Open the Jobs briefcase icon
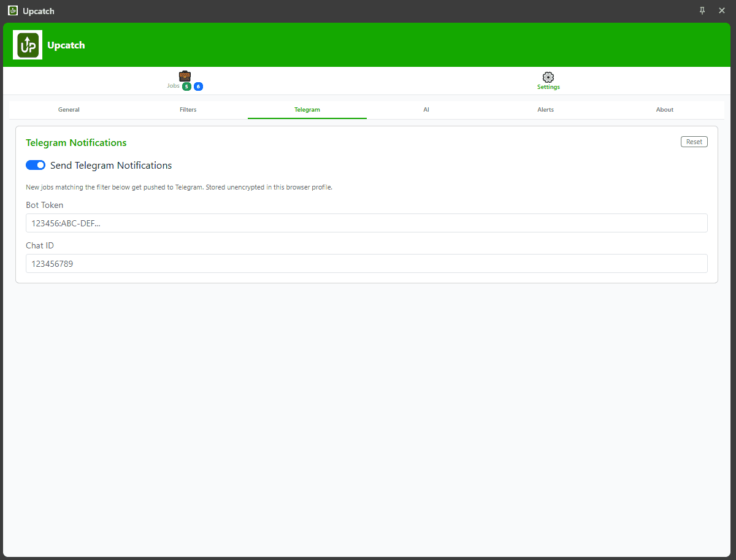 185,76
